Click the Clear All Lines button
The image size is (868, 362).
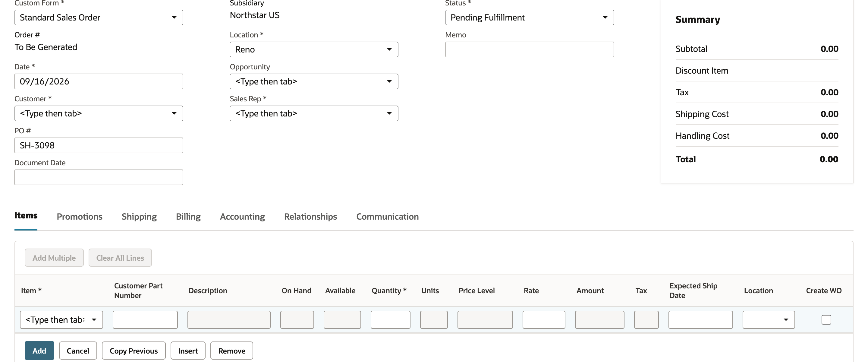tap(120, 258)
